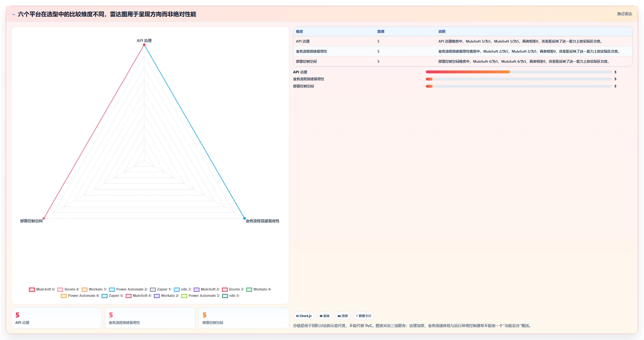The width and height of the screenshot is (644, 340).
Task: Hide the Boomi 3/ legend series
Action: (233, 289)
